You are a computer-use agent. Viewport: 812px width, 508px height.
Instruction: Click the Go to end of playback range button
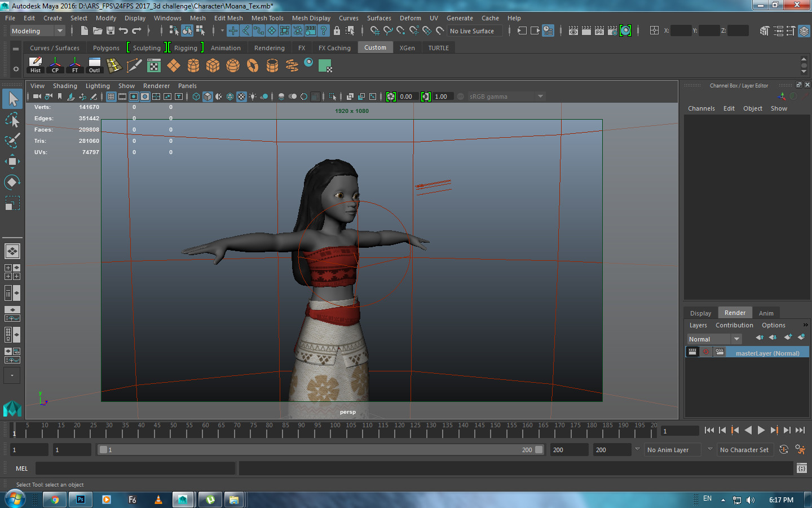click(800, 430)
